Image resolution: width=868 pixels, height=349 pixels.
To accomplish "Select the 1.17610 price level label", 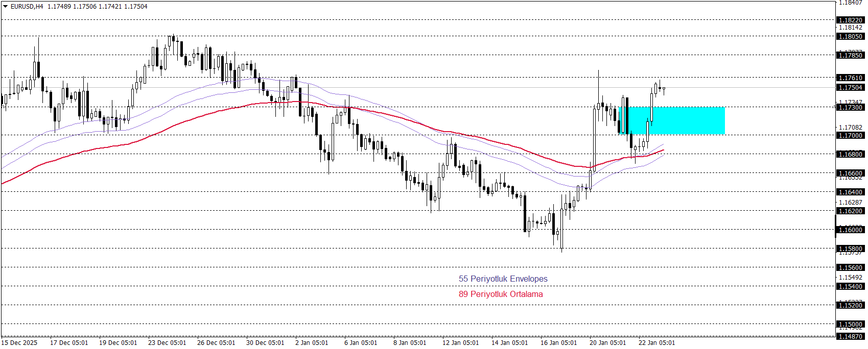I will point(850,78).
